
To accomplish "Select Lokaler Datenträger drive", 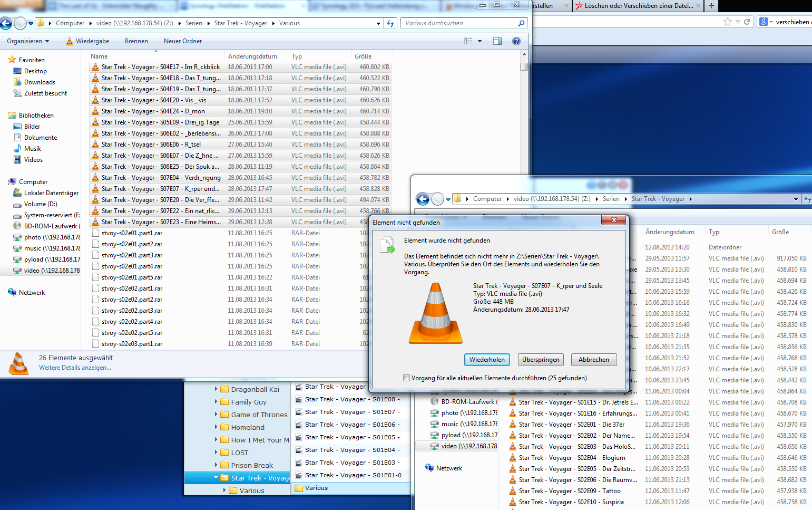I will (x=51, y=193).
